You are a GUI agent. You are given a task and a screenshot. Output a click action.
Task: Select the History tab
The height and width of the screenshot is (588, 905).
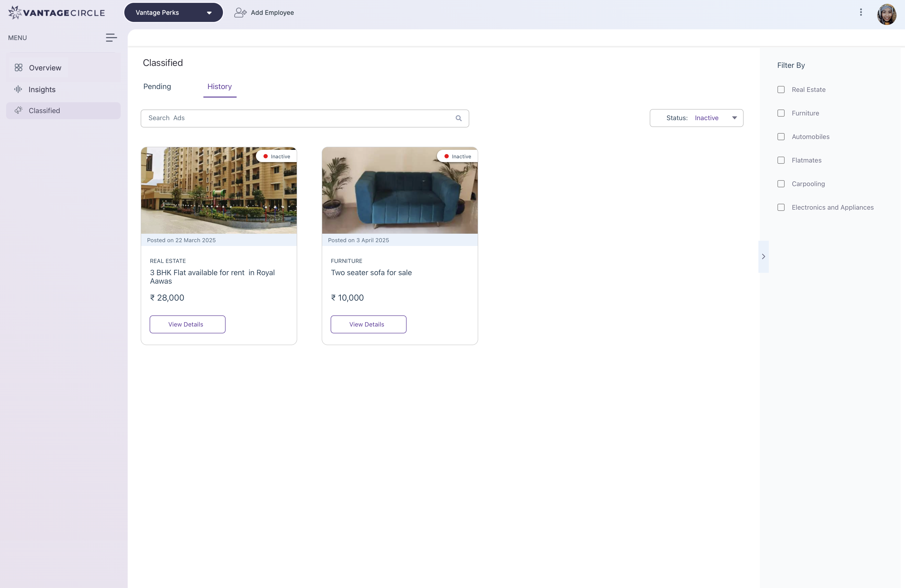click(x=219, y=87)
